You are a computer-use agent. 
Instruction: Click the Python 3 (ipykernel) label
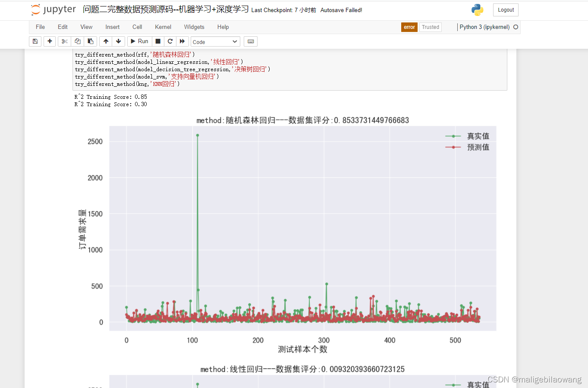pyautogui.click(x=484, y=27)
